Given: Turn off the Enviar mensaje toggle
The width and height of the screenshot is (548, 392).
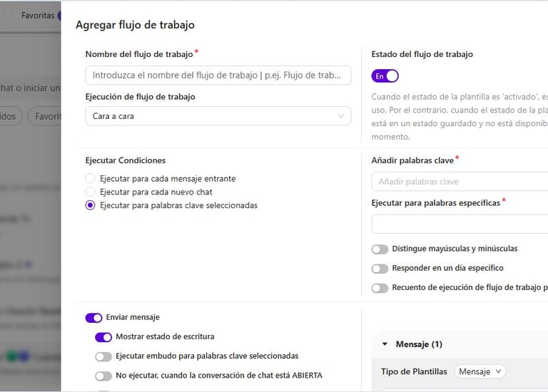Looking at the screenshot, I should pyautogui.click(x=93, y=318).
